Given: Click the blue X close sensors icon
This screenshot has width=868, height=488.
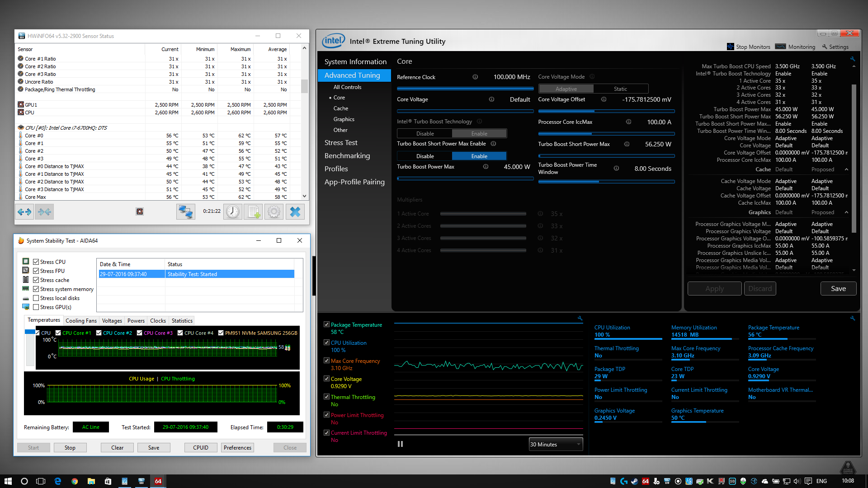Looking at the screenshot, I should coord(295,212).
